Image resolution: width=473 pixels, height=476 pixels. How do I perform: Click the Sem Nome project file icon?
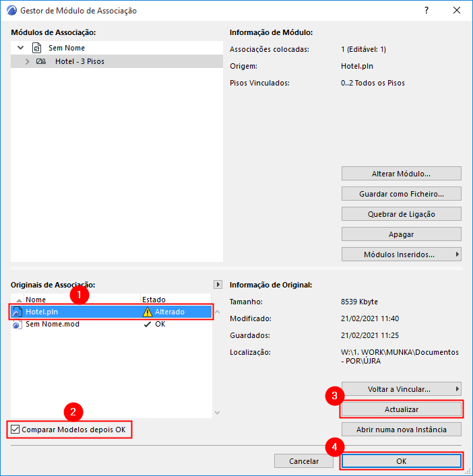[x=37, y=48]
